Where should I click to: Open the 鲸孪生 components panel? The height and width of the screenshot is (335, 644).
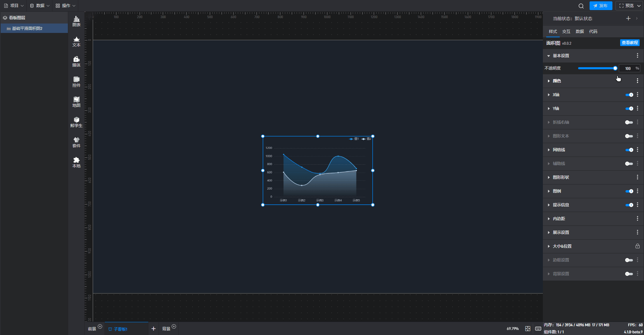click(76, 122)
